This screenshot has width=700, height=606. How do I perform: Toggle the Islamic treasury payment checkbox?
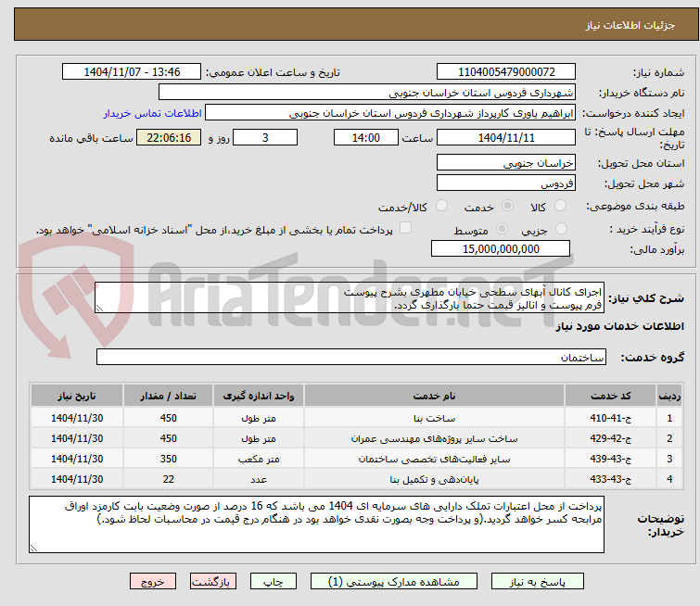tap(405, 228)
